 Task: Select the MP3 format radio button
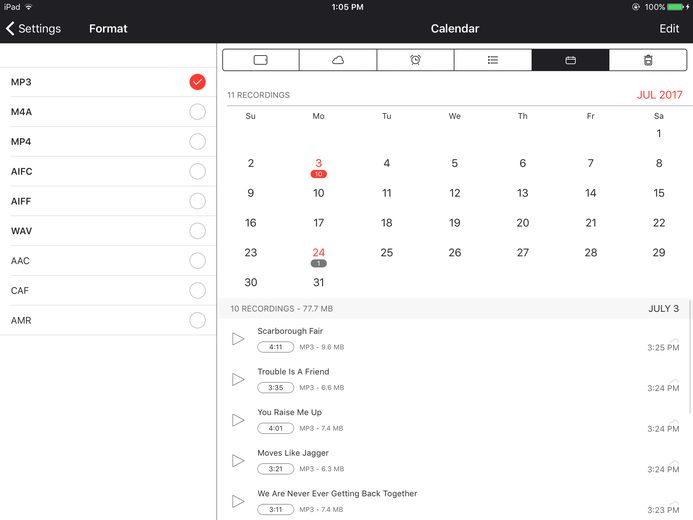click(x=198, y=82)
